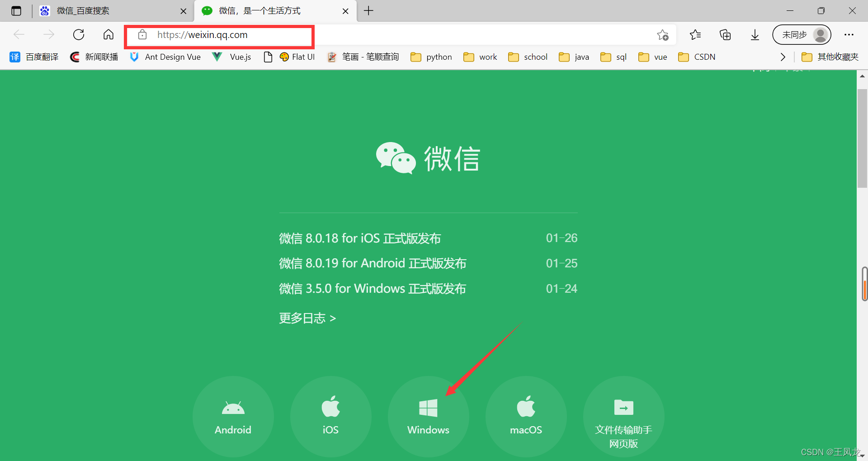
Task: Open the 其他收藏夹 folder
Action: click(830, 57)
